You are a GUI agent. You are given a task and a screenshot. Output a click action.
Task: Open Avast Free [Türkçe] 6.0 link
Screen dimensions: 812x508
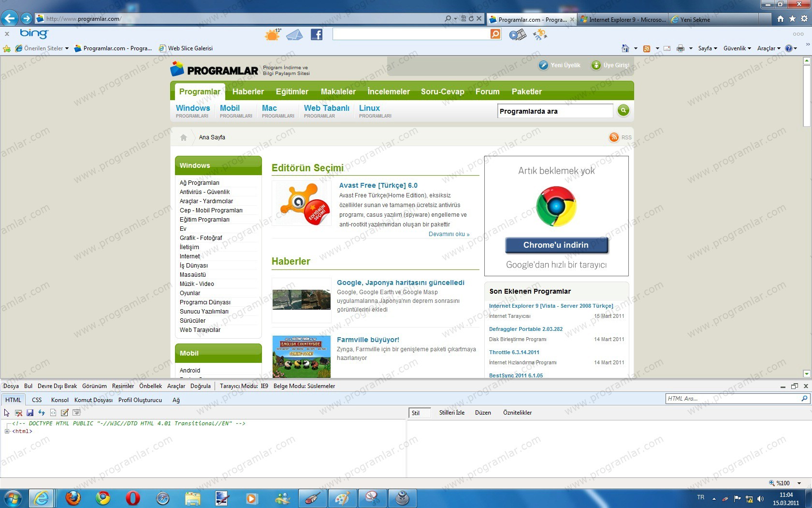(378, 185)
